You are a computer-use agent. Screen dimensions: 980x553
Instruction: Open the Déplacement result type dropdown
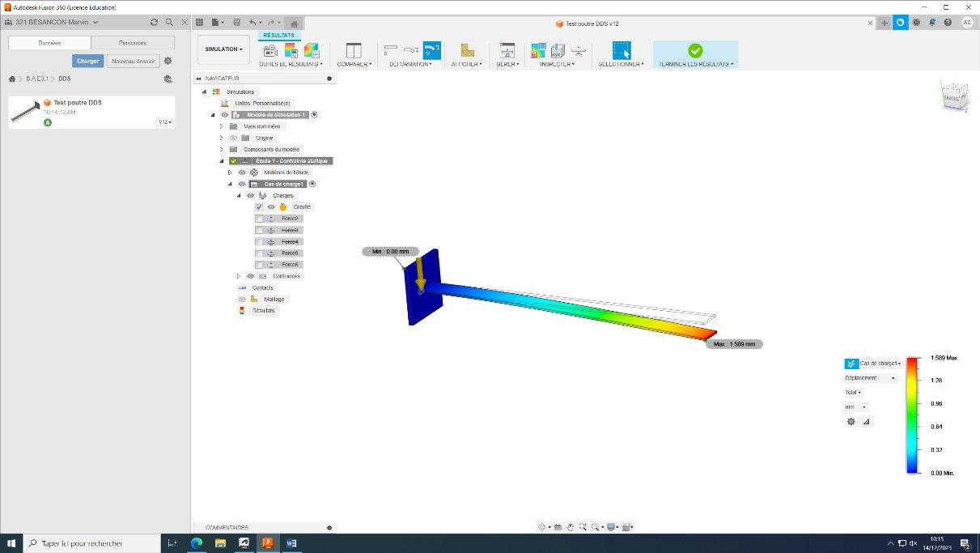tap(871, 378)
